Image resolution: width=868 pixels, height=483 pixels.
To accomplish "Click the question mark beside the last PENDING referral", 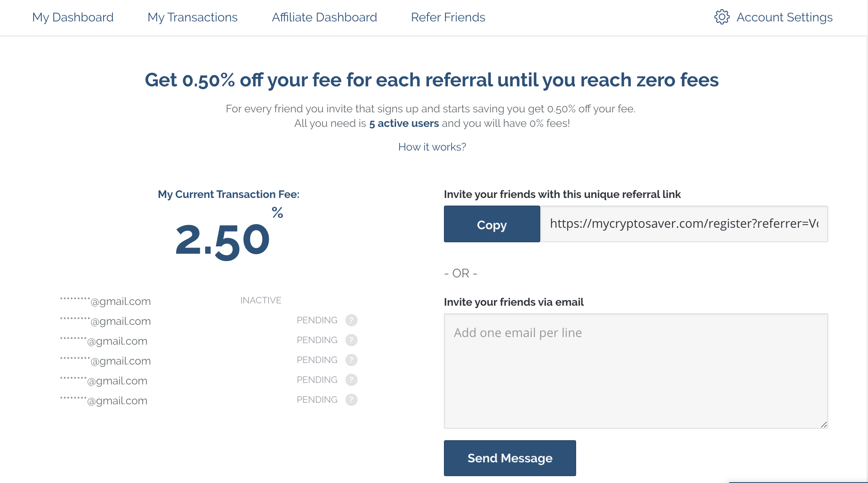I will click(351, 400).
